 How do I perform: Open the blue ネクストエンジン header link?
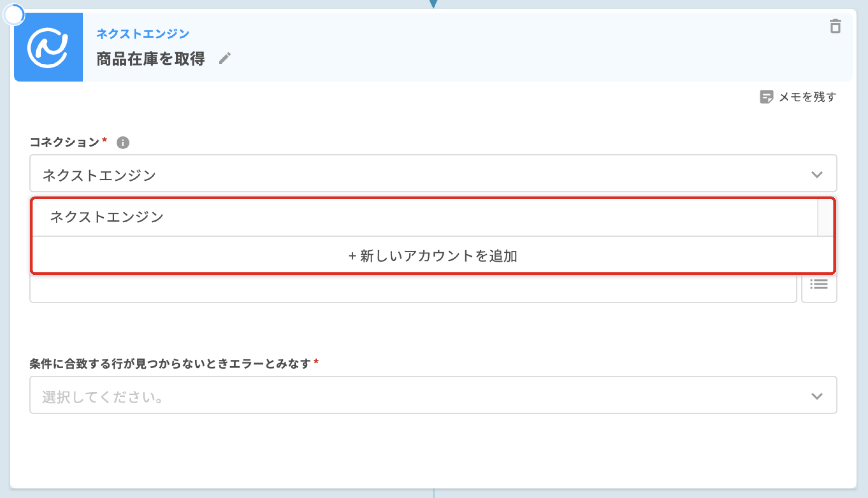[x=143, y=34]
